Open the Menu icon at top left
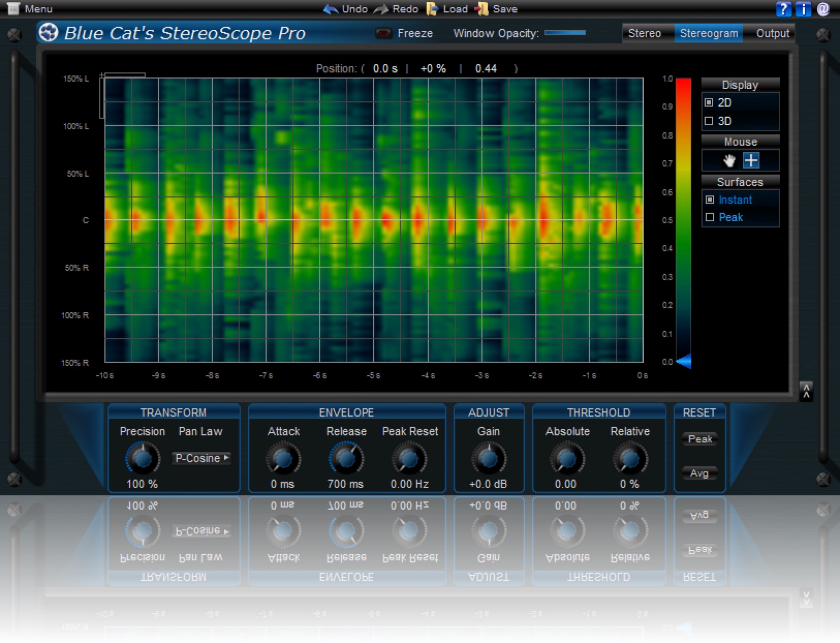840x643 pixels. click(x=13, y=8)
